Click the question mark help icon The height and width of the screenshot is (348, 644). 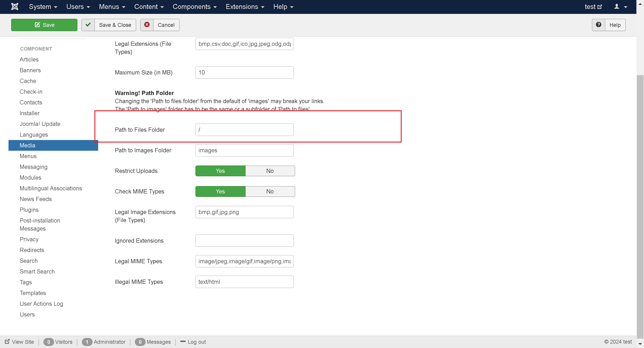(599, 25)
